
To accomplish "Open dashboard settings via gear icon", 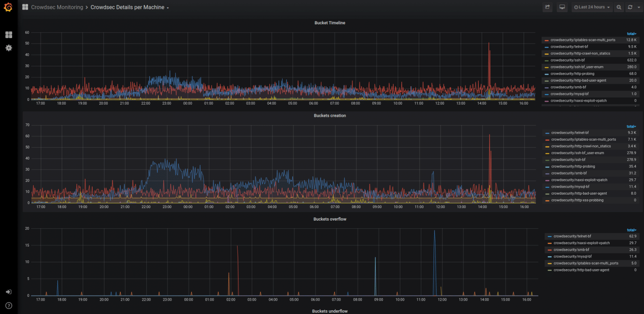I will click(8, 48).
